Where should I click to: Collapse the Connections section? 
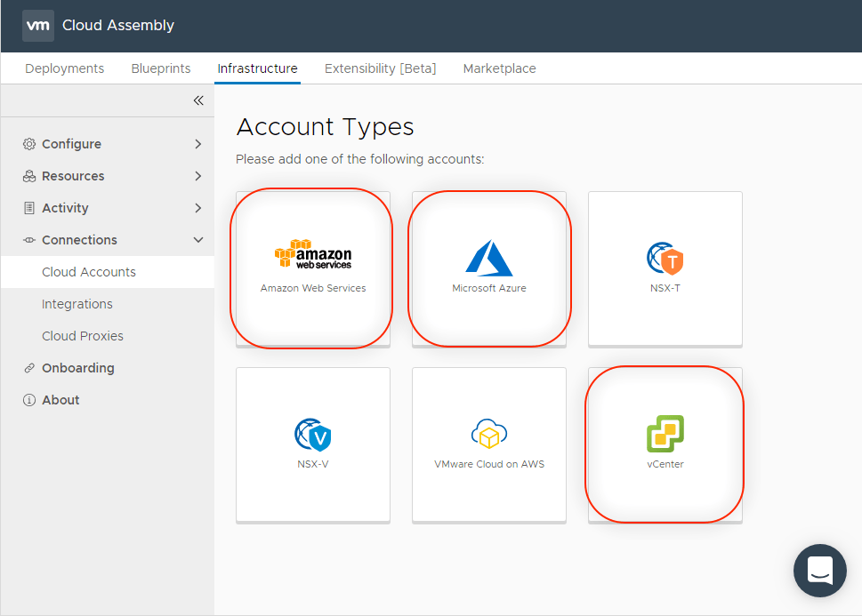(197, 240)
